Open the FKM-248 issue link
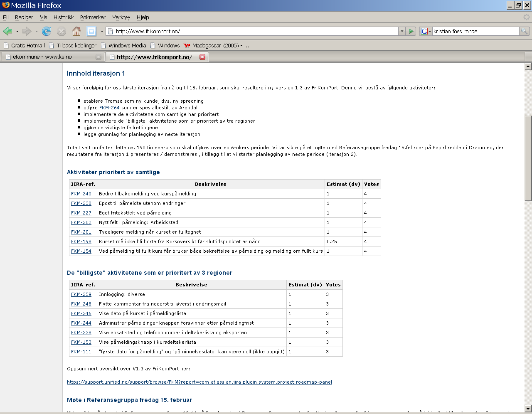Viewport: 532px width, 414px height. (x=81, y=304)
